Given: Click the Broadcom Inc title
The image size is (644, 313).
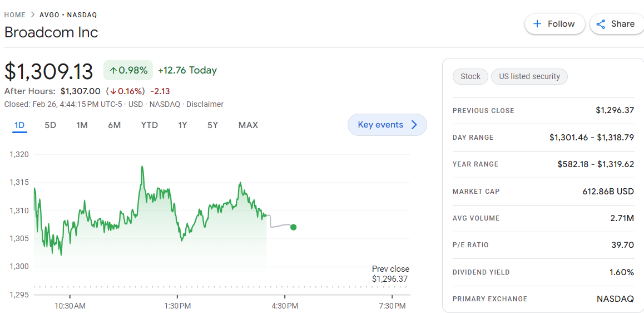Looking at the screenshot, I should (x=51, y=32).
